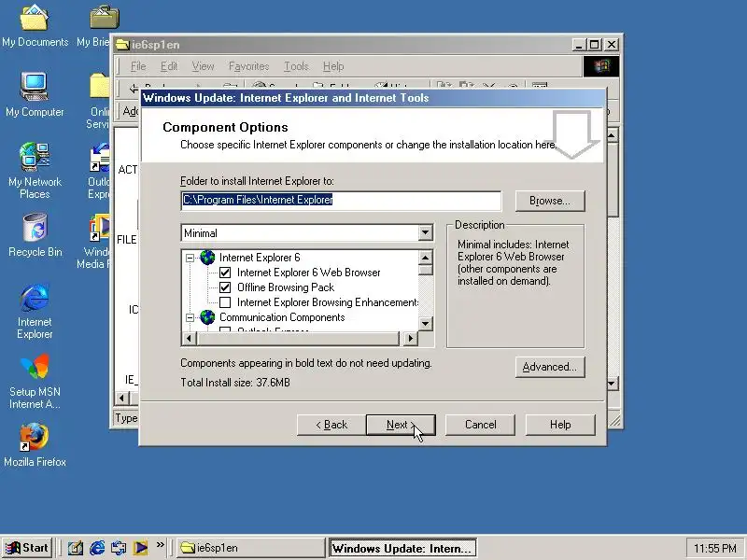The width and height of the screenshot is (747, 560).
Task: Open My Briefcase desktop icon
Action: pos(98,26)
